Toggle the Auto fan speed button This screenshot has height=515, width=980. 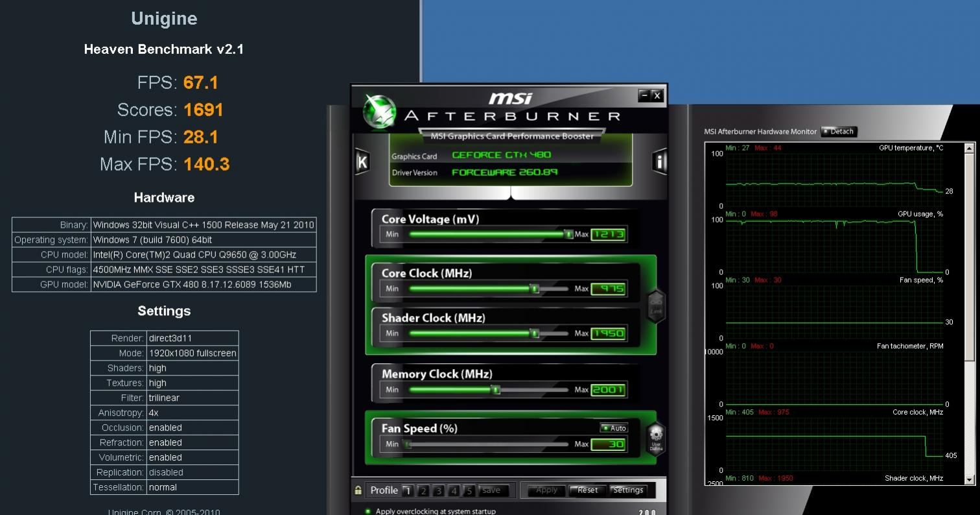coord(614,428)
